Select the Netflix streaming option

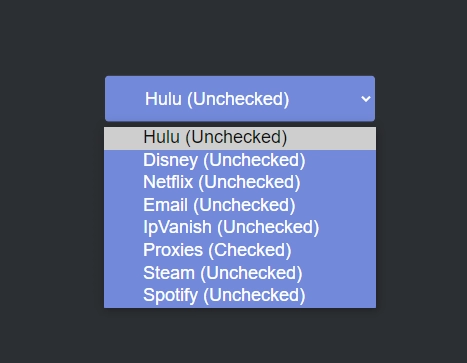(240, 182)
